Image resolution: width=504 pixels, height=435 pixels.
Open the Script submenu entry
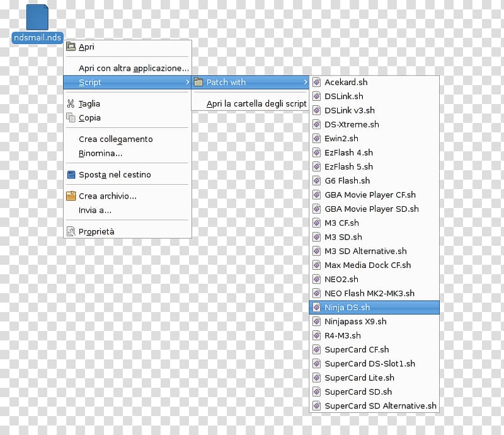[x=128, y=83]
